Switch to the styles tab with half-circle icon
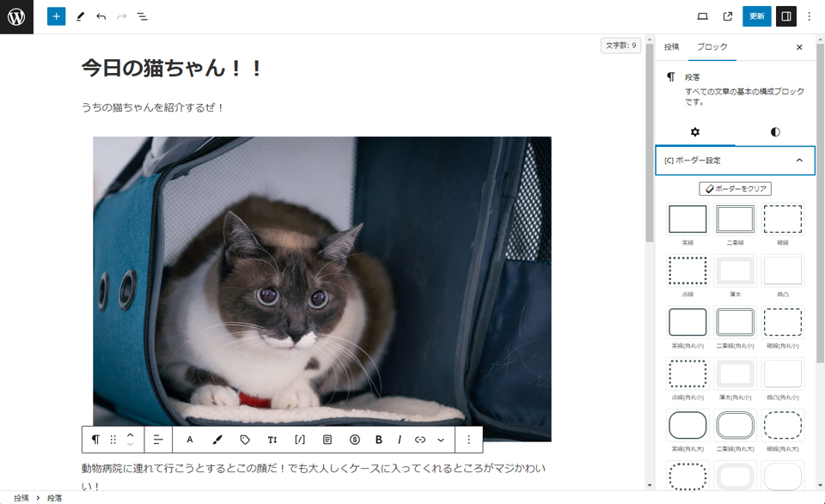The image size is (825, 504). pos(774,131)
